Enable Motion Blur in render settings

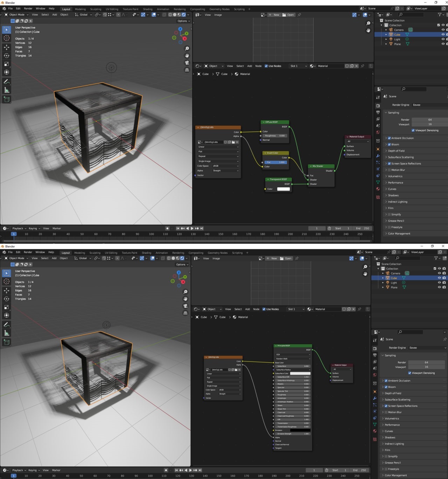click(390, 170)
